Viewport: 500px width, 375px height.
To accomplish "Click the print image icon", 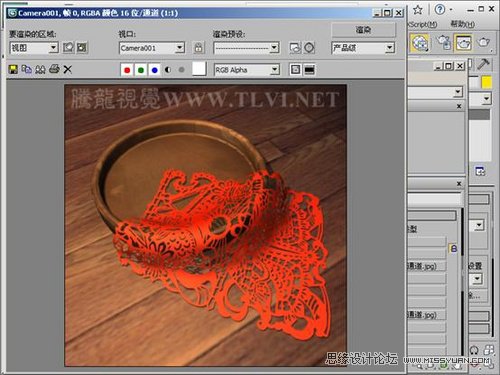I will pyautogui.click(x=54, y=69).
